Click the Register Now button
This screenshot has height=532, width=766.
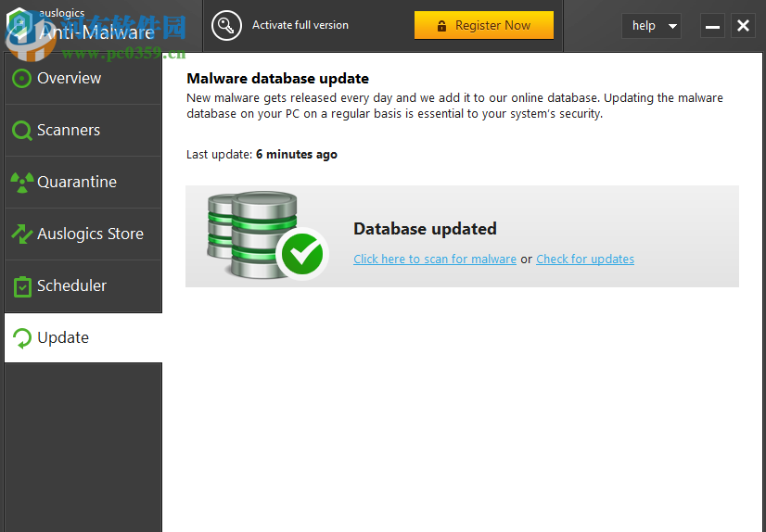(484, 25)
